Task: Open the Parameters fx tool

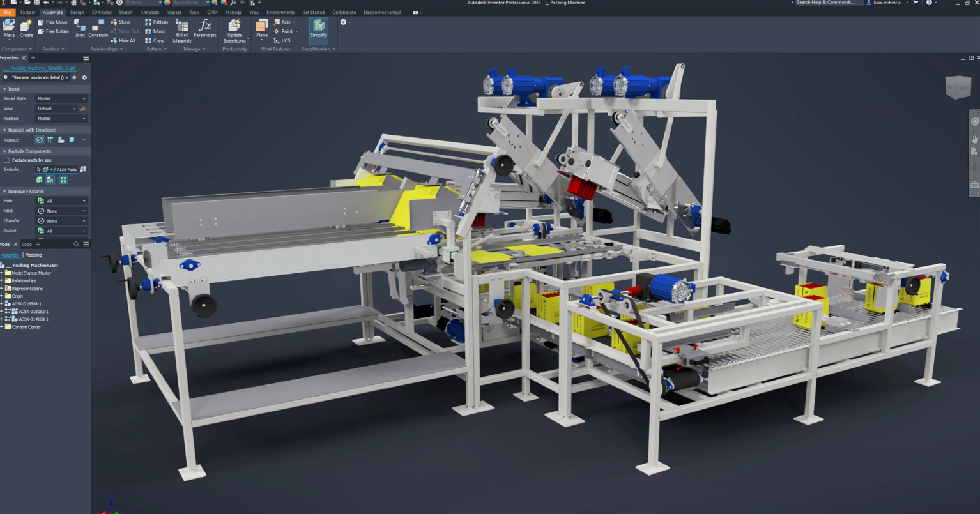Action: [x=205, y=29]
